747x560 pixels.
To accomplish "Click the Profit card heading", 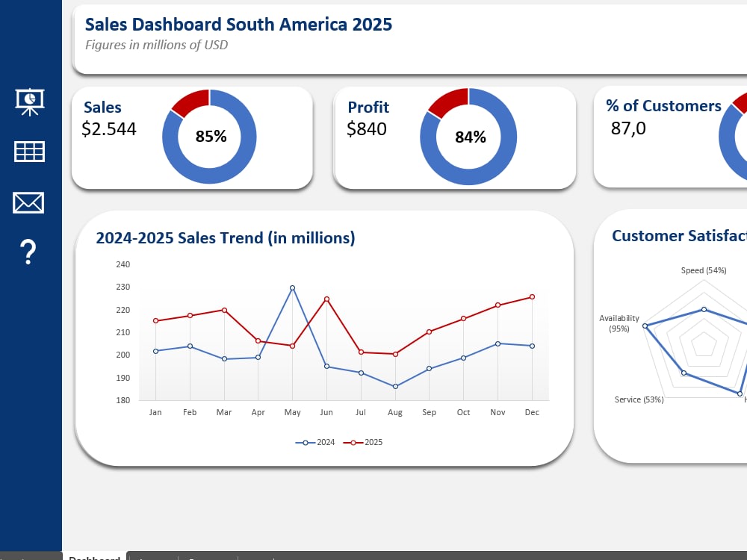I will click(368, 107).
